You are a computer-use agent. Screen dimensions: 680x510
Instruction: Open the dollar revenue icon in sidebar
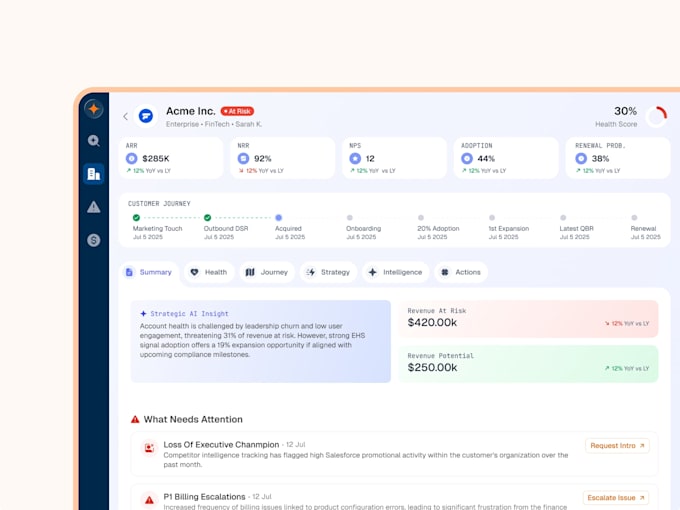tap(94, 240)
